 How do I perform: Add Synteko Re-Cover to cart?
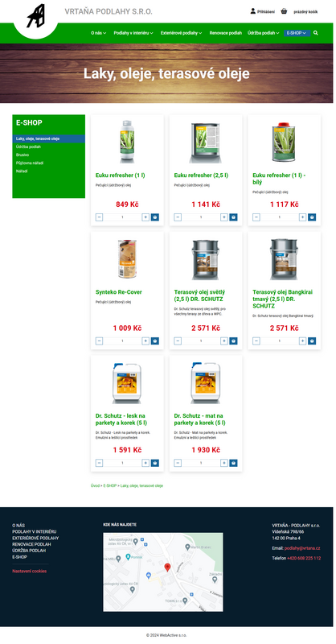pos(154,341)
